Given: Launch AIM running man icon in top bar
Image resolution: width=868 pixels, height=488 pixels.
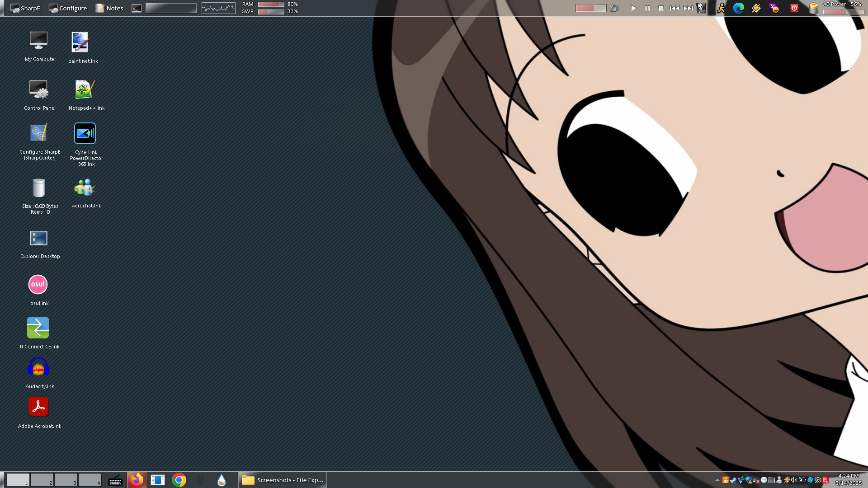Looking at the screenshot, I should point(721,8).
